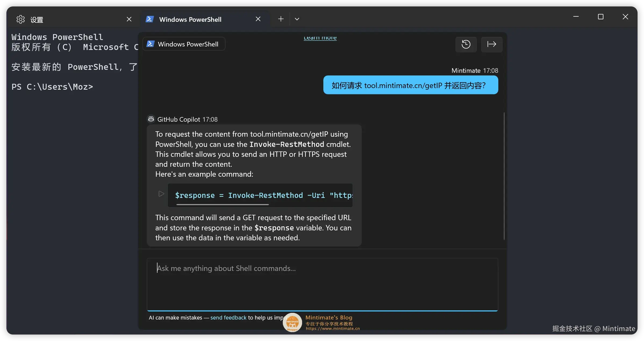Open the Settings gear icon
This screenshot has width=644, height=341.
(20, 19)
